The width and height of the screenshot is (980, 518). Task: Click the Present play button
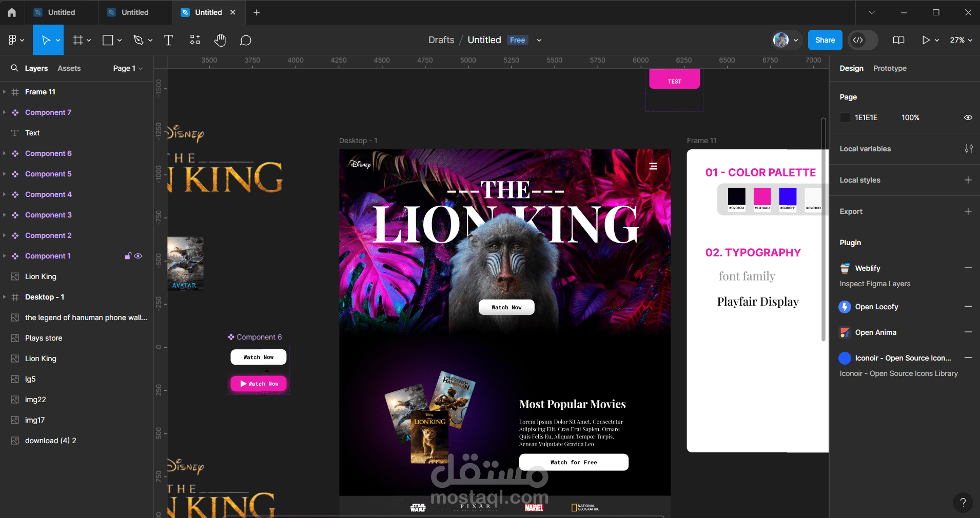[926, 40]
